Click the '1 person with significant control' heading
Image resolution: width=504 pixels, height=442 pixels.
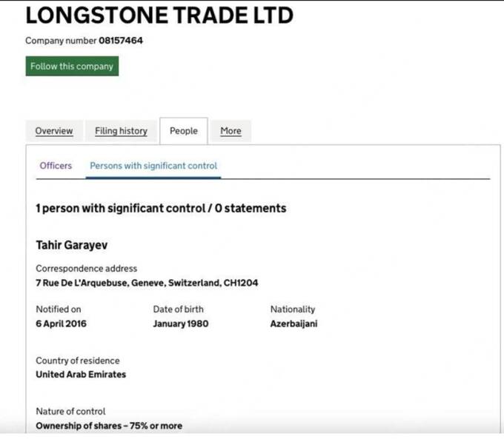click(161, 209)
